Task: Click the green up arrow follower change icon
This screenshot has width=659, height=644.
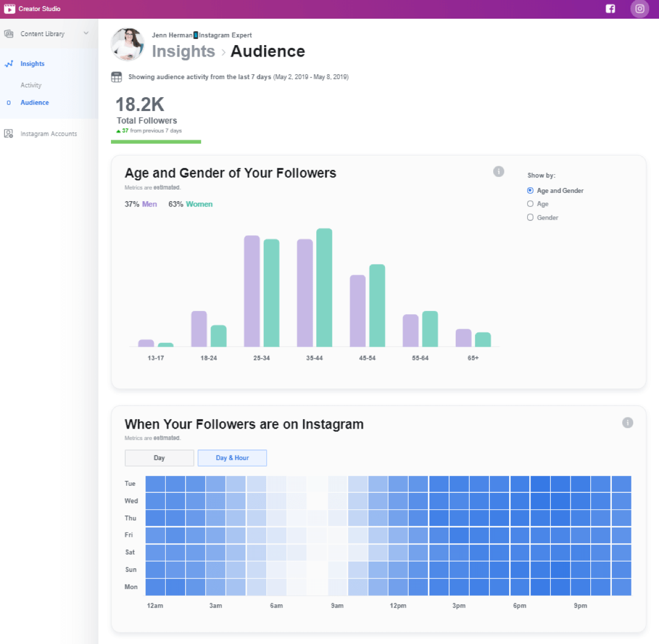Action: (x=118, y=131)
